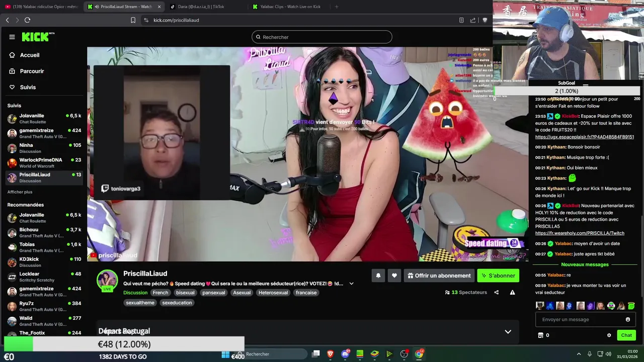Click the Kick logo
This screenshot has width=644, height=362.
(37, 37)
